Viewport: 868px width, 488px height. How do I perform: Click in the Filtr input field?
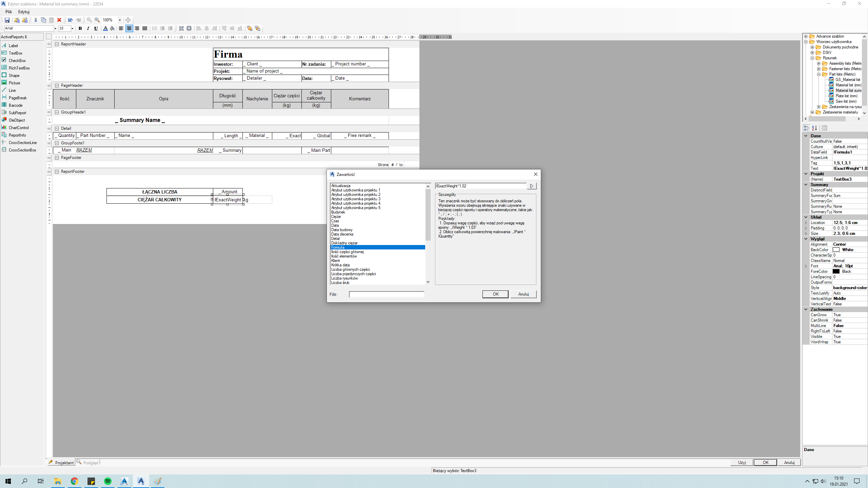(387, 294)
